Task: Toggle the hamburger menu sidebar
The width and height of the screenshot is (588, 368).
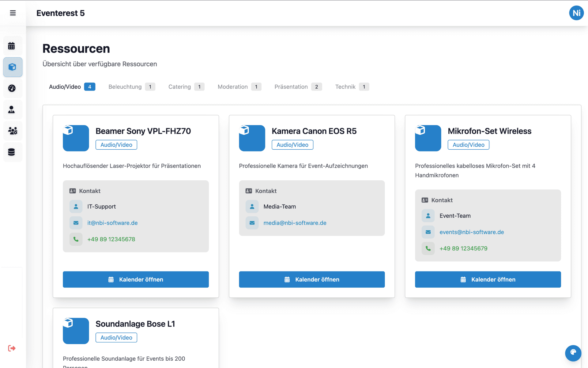Action: click(x=13, y=13)
